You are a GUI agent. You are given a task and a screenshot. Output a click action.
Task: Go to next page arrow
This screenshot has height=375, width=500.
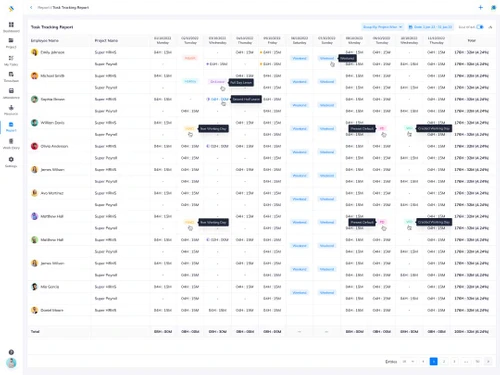point(488,361)
